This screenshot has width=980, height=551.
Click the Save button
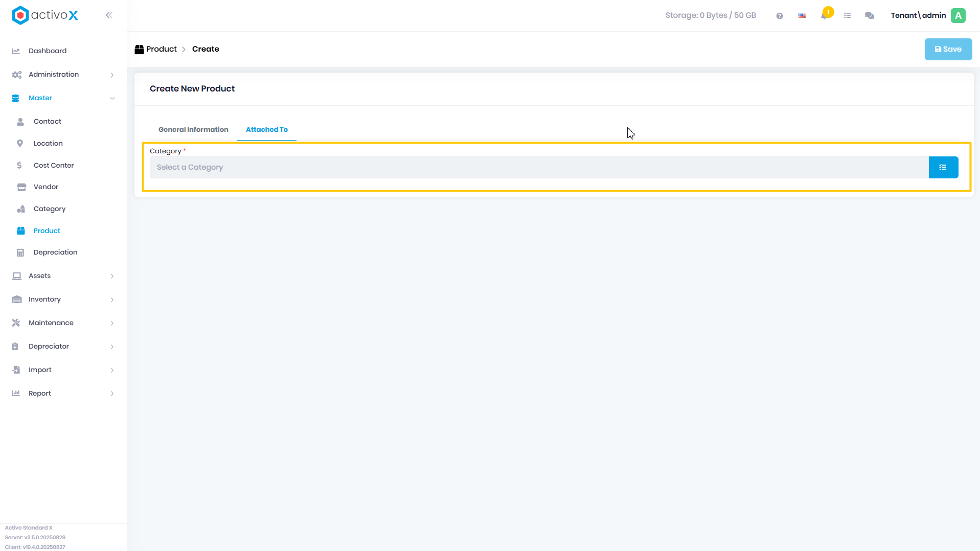tap(948, 50)
